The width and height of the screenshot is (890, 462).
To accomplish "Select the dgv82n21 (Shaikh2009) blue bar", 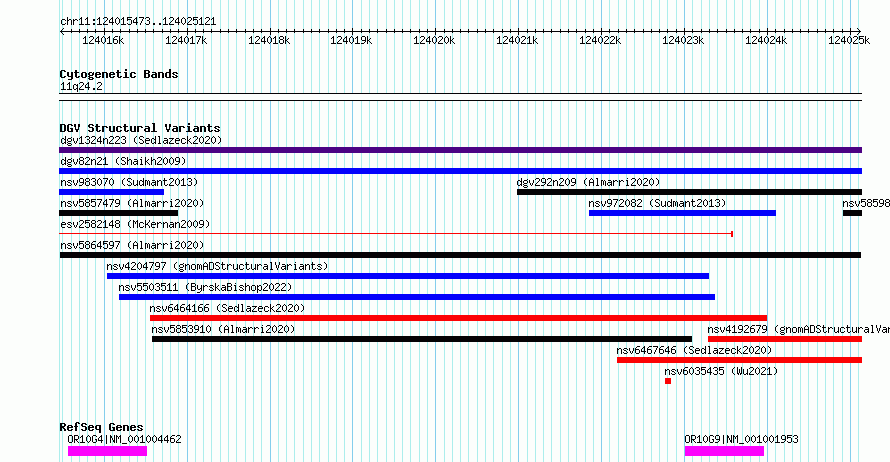I will pos(460,171).
